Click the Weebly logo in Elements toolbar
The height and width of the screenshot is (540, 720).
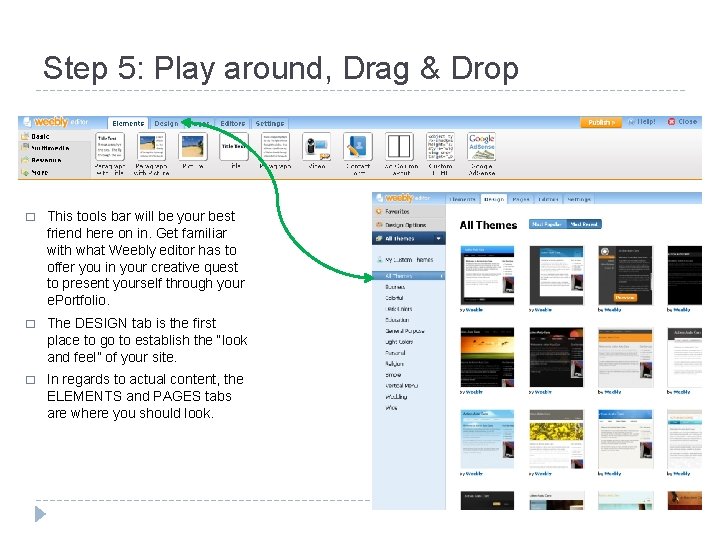pos(51,122)
